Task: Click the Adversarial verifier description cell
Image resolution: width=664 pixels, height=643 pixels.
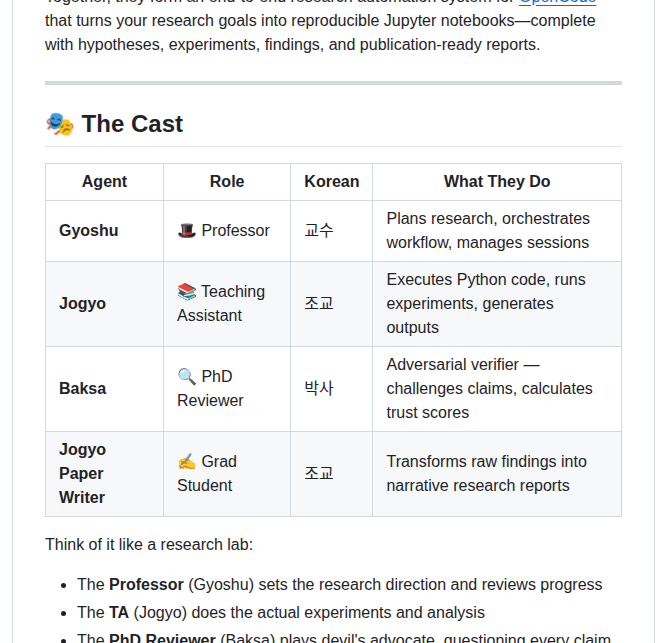Action: [x=497, y=389]
